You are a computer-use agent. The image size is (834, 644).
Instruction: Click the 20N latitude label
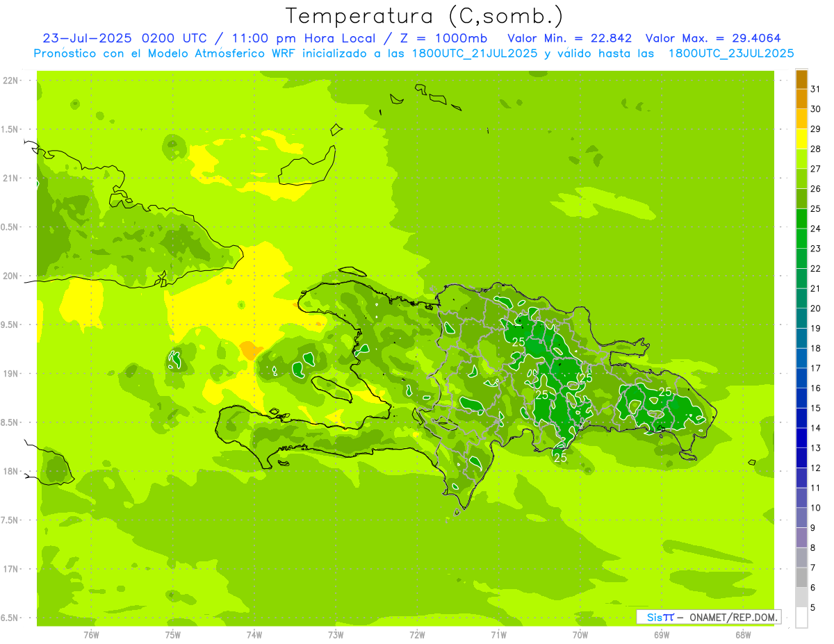click(x=10, y=276)
